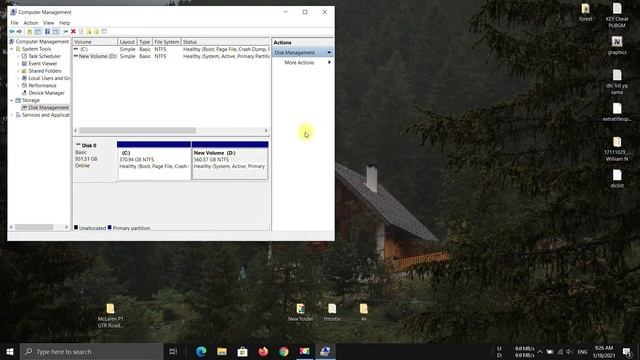Screen dimensions: 640x360
Task: Click the Back arrow in Computer Management toolbar
Action: pos(12,31)
